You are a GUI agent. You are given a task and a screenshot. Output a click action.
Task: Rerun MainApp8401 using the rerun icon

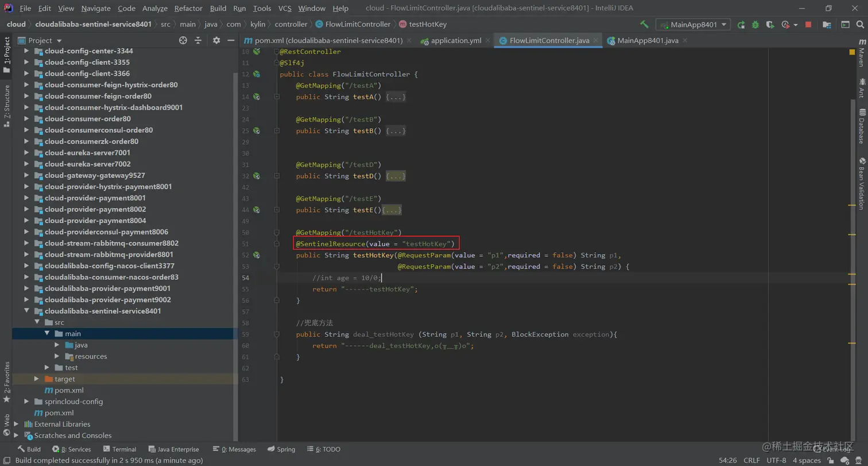[741, 25]
